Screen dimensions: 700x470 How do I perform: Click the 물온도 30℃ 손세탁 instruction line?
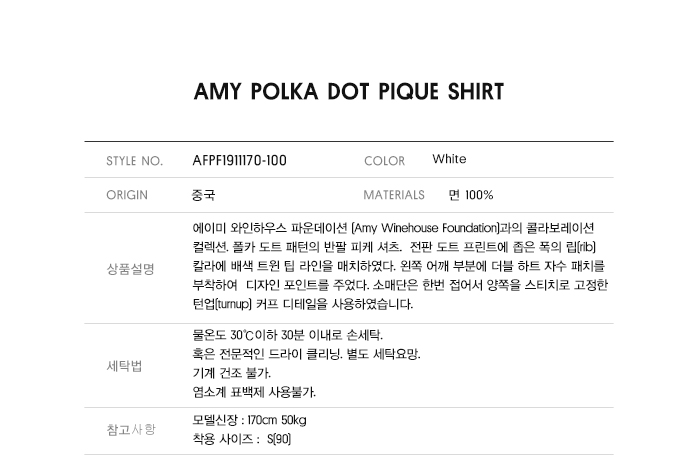pyautogui.click(x=287, y=335)
